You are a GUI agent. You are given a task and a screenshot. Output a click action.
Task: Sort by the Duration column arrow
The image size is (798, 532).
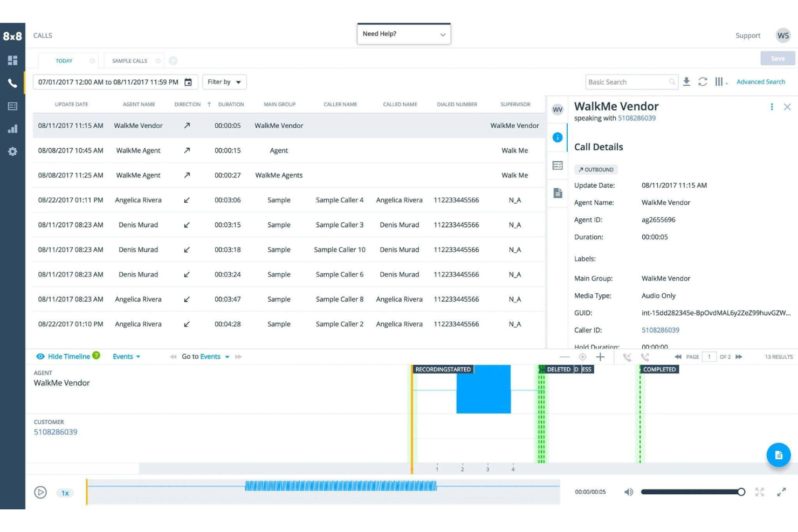[x=209, y=104]
